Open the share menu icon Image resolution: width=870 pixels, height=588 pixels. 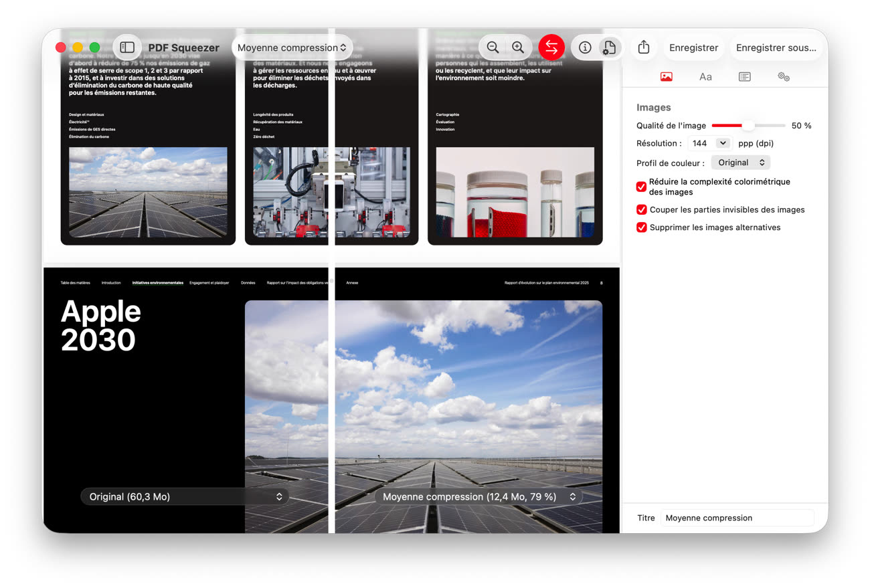pos(643,47)
